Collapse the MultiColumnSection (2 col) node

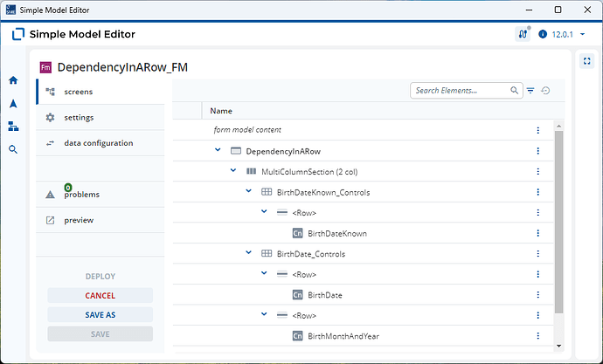point(233,170)
